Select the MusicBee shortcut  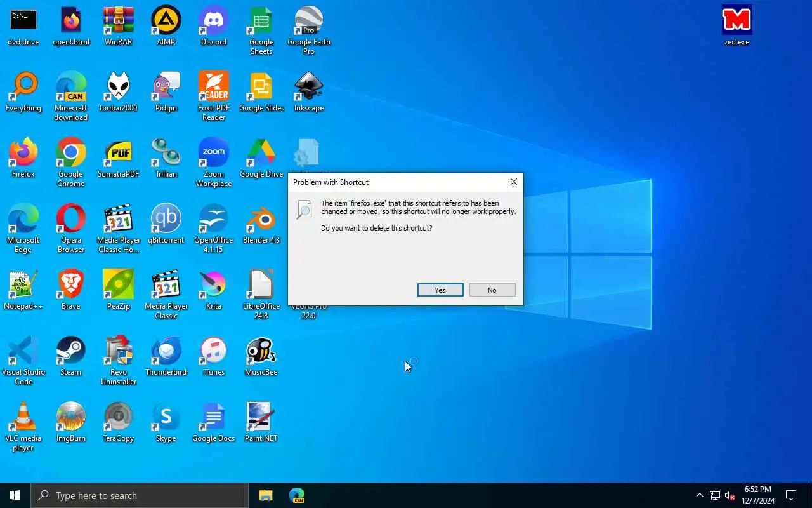coord(261,357)
